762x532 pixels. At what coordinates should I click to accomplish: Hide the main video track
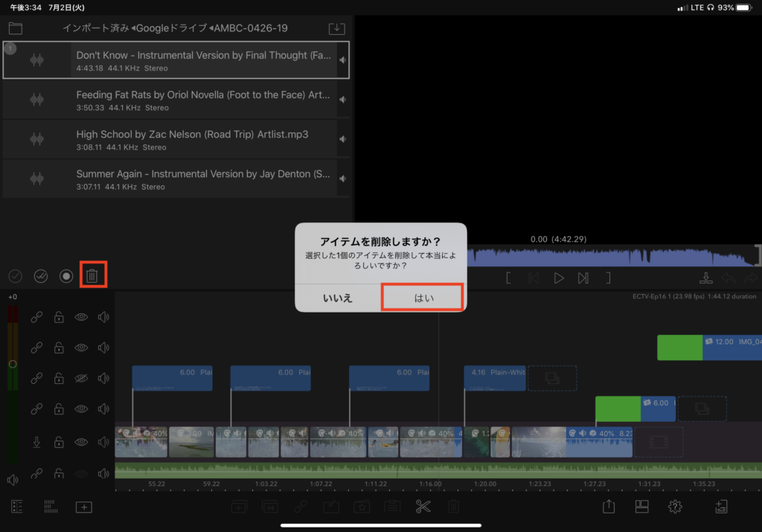point(81,442)
